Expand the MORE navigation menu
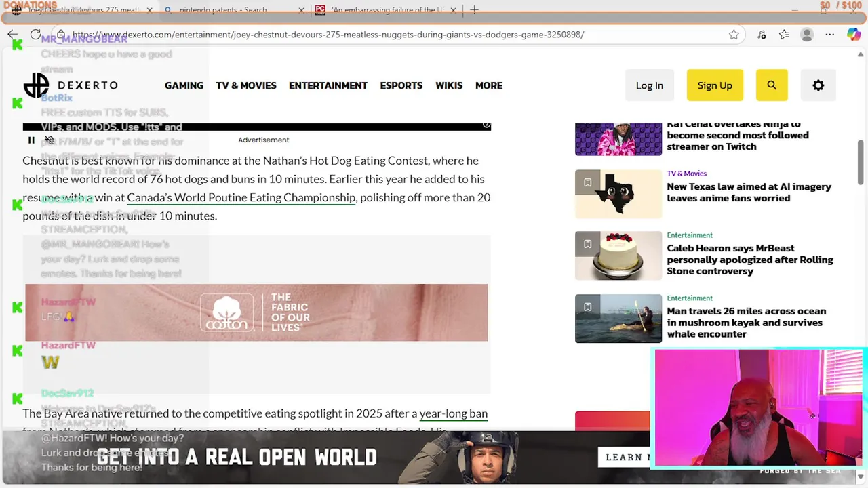This screenshot has height=488, width=868. (x=489, y=85)
